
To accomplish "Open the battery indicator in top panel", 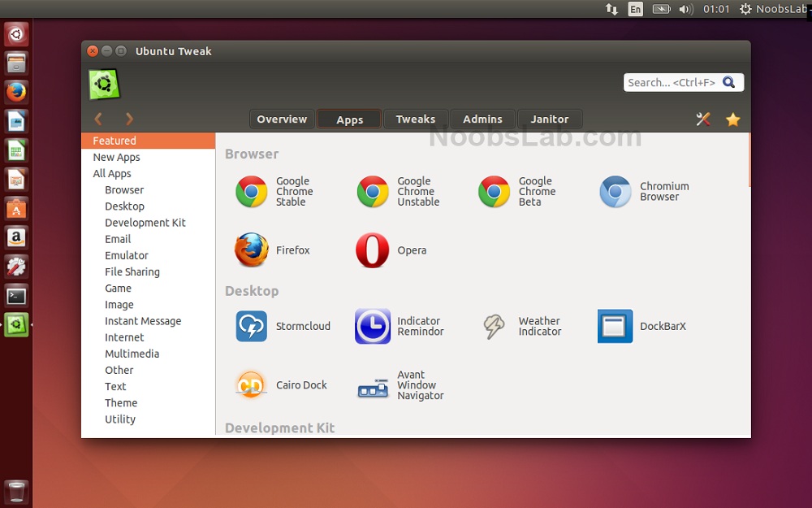I will coord(661,9).
